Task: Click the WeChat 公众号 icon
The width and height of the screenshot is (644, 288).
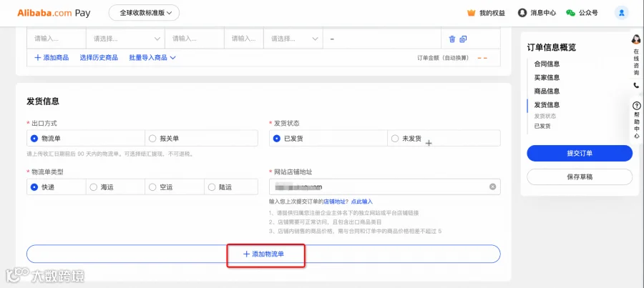Action: pyautogui.click(x=570, y=13)
